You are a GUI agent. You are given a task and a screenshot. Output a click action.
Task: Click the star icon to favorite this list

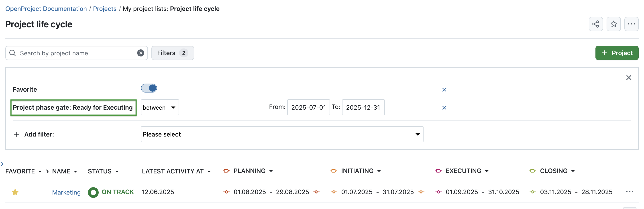(614, 24)
